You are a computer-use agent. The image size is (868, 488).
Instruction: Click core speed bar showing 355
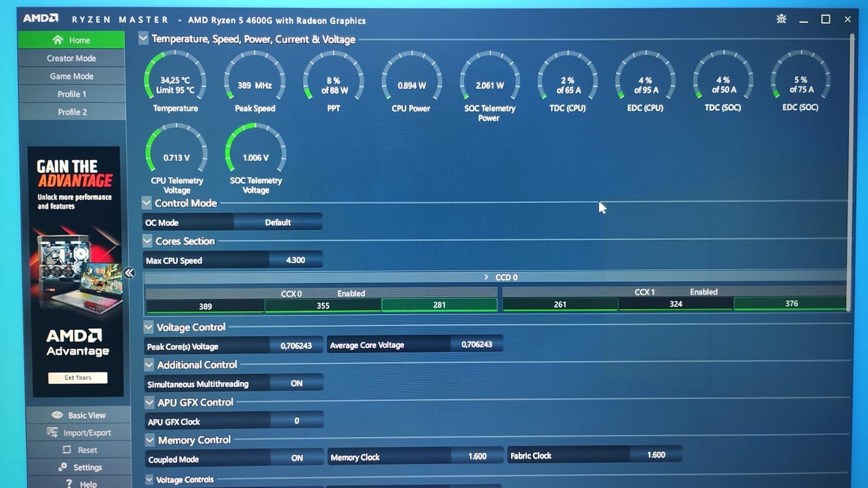[323, 306]
